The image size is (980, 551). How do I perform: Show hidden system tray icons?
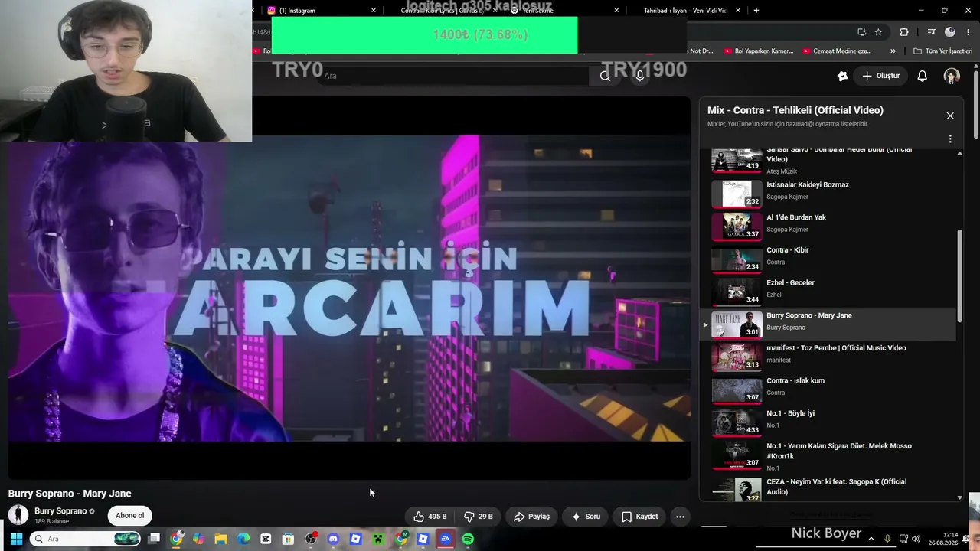point(871,539)
